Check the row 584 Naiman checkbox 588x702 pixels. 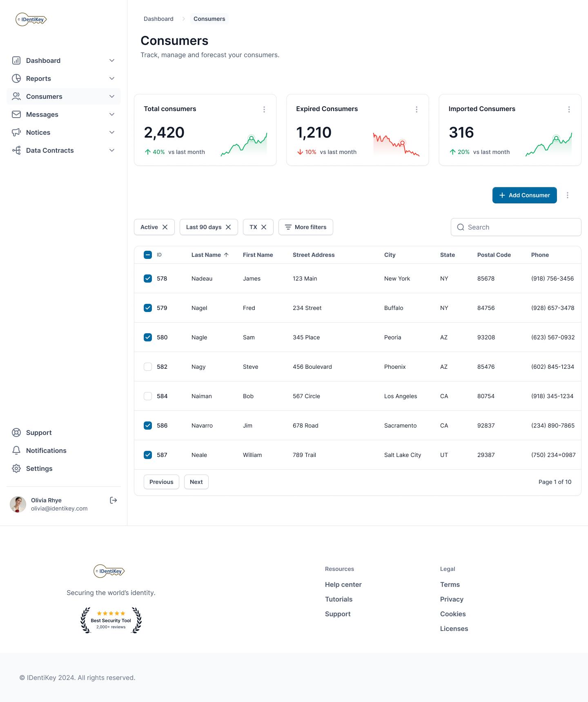coord(148,396)
